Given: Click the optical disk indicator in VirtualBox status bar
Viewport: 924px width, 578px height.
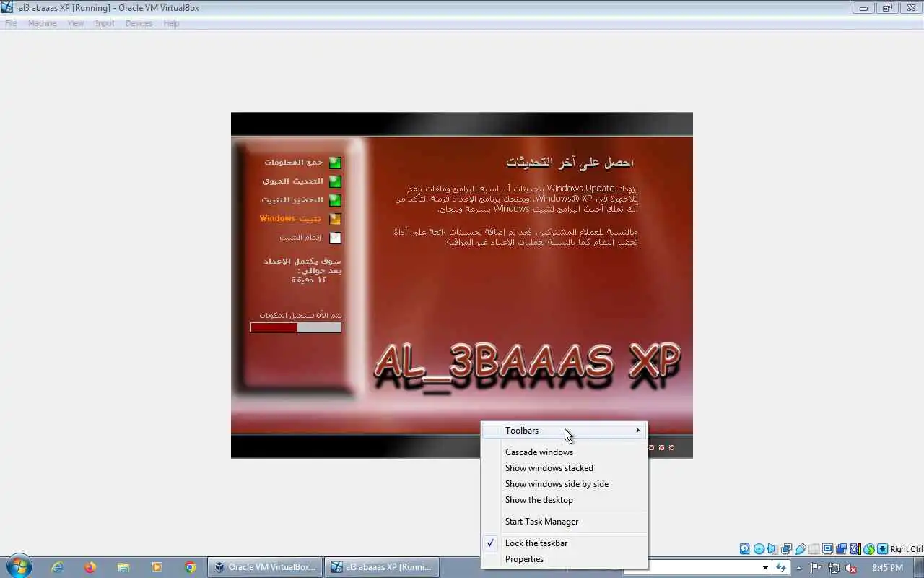Looking at the screenshot, I should pyautogui.click(x=759, y=549).
